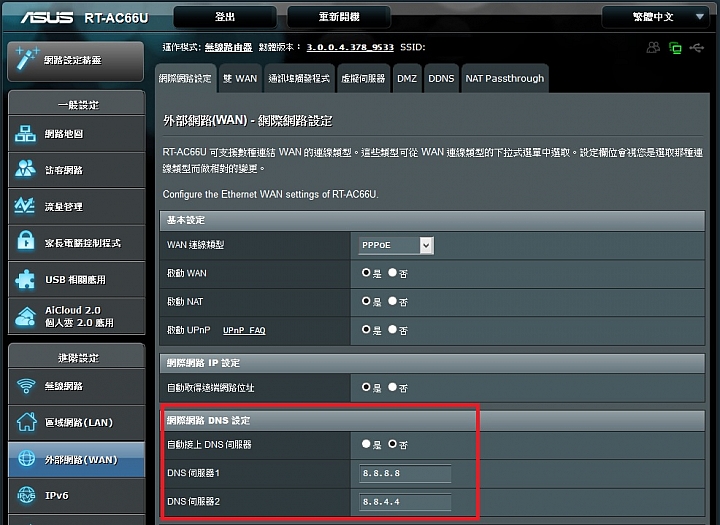The width and height of the screenshot is (720, 525).
Task: Open LAN (區域網路) house icon
Action: click(x=27, y=422)
